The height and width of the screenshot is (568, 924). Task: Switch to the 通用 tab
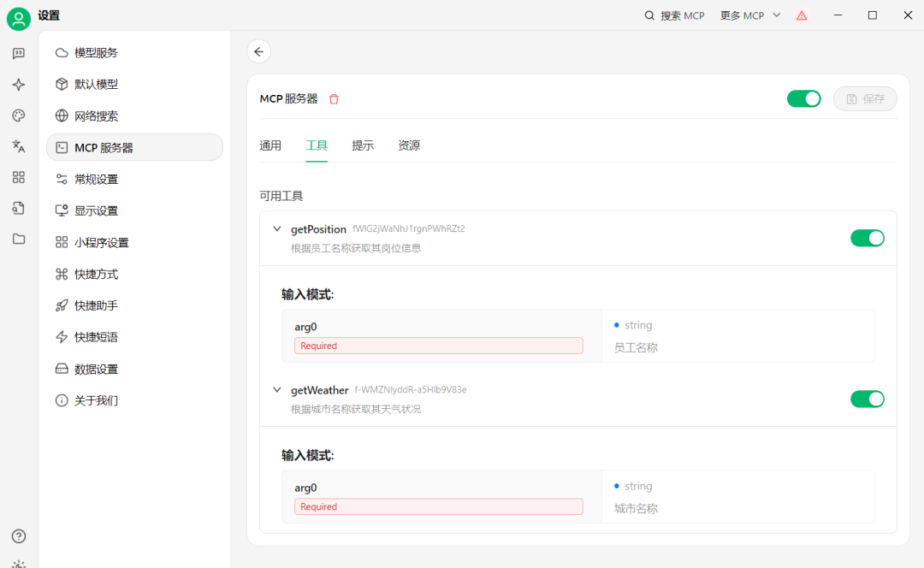click(x=270, y=145)
